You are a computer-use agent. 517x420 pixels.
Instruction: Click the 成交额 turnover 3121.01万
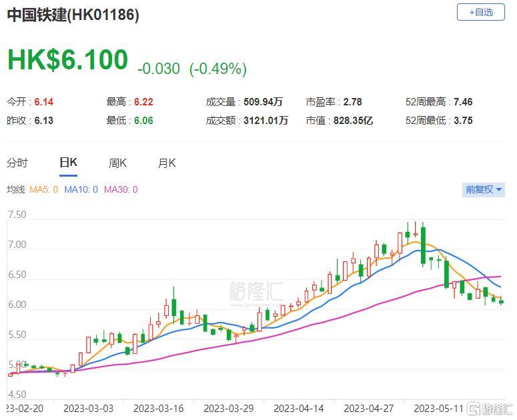266,121
